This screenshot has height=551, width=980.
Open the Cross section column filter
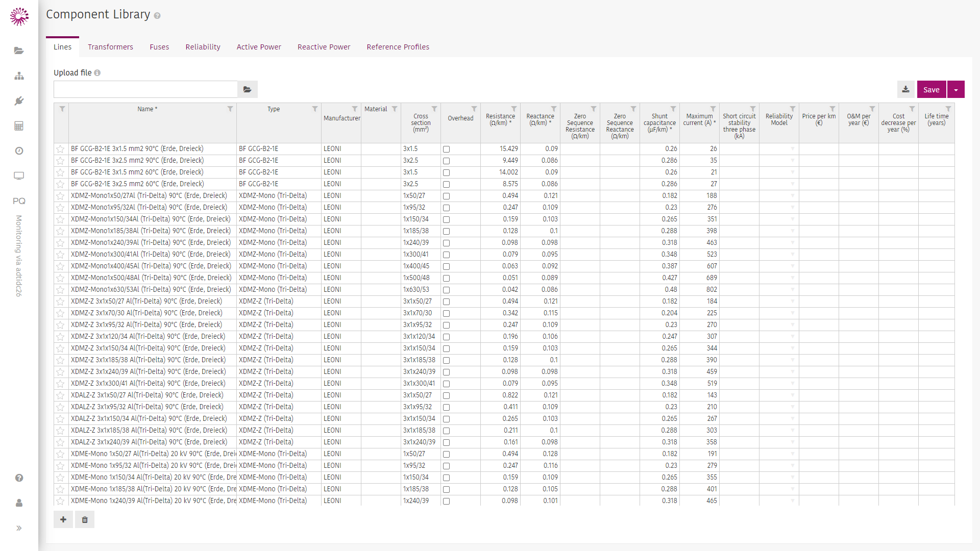coord(434,109)
